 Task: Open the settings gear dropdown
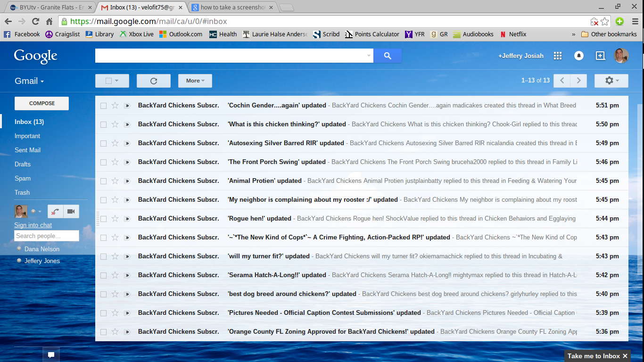pos(611,81)
